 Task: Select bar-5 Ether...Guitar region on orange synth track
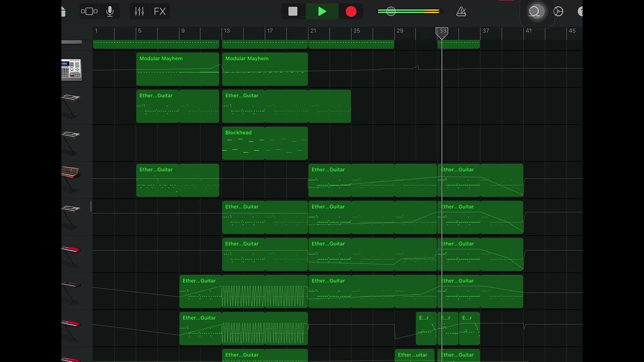178,180
